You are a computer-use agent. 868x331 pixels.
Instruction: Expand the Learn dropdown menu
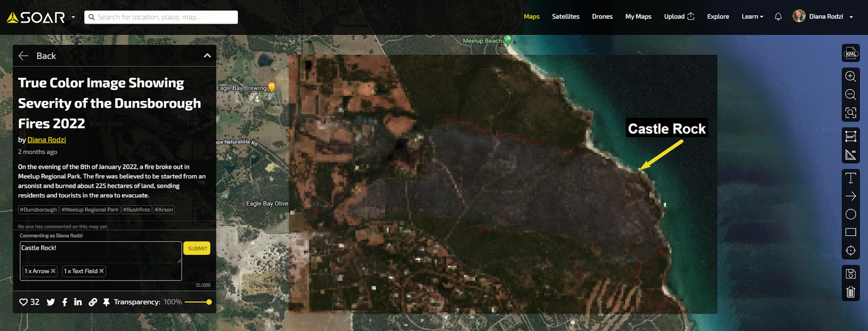point(752,17)
